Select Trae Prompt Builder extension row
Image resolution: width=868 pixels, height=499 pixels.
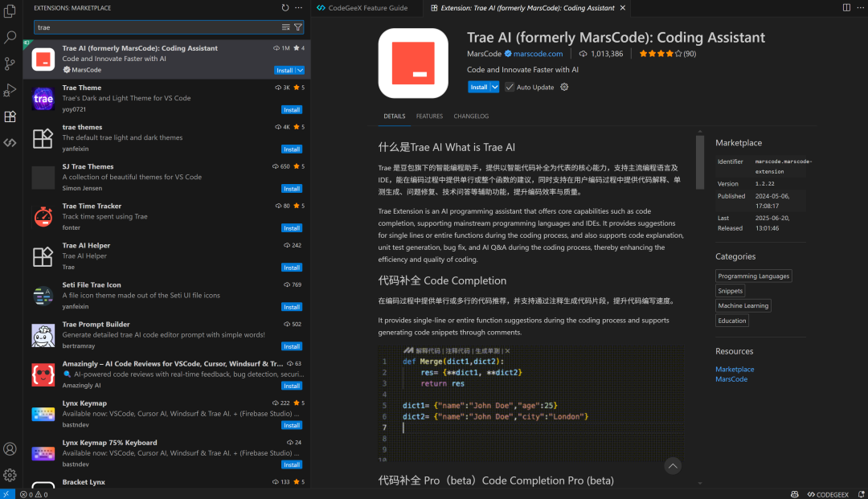pos(166,335)
